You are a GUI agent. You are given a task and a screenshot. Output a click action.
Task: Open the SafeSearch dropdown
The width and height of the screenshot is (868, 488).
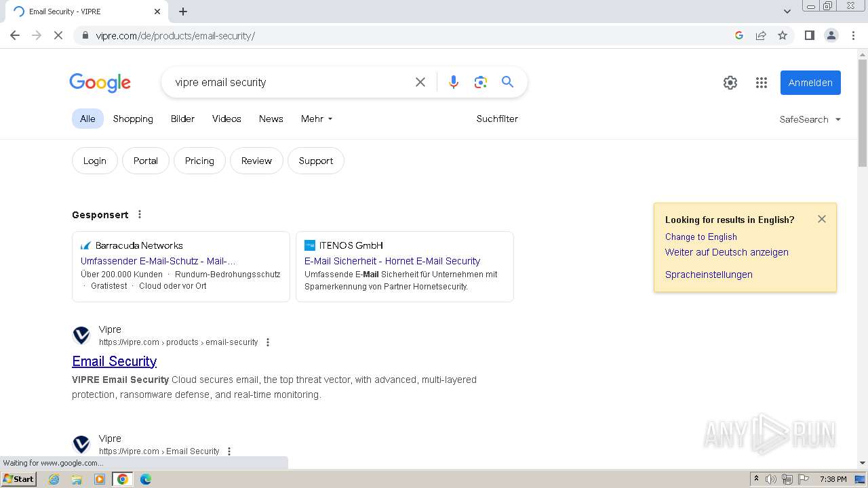pyautogui.click(x=810, y=119)
